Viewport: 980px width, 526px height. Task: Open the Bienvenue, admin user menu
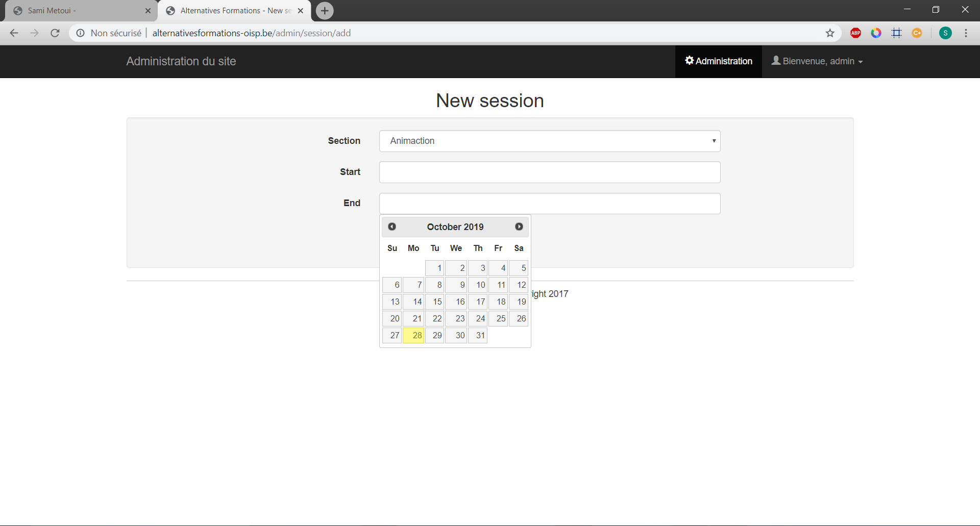[x=817, y=61]
